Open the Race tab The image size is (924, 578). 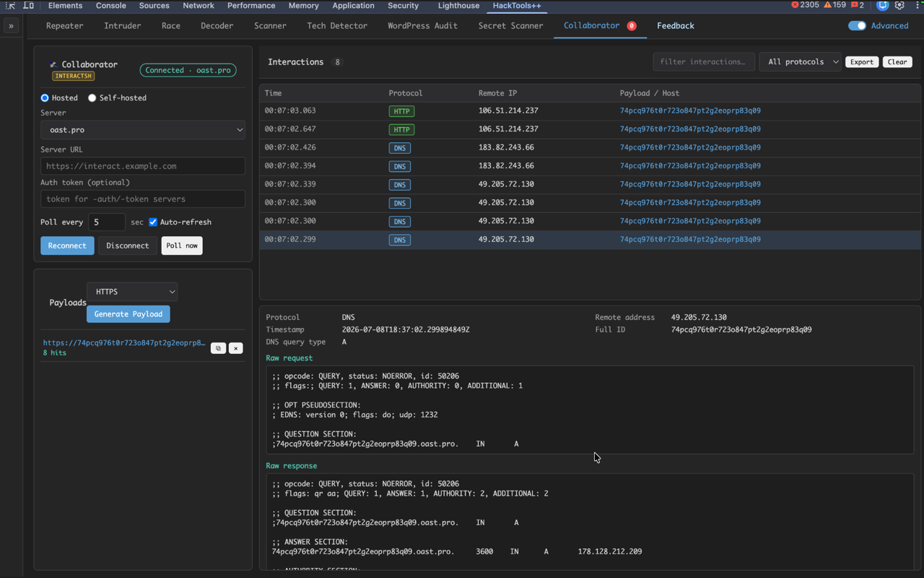[171, 26]
